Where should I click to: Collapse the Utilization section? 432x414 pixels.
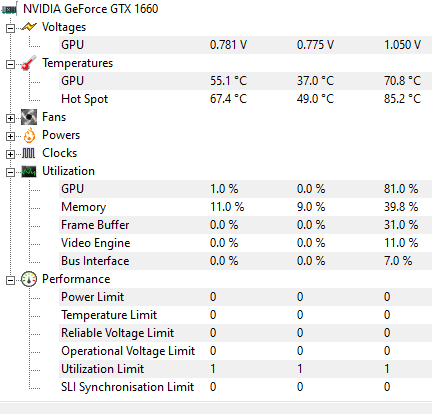click(x=10, y=172)
